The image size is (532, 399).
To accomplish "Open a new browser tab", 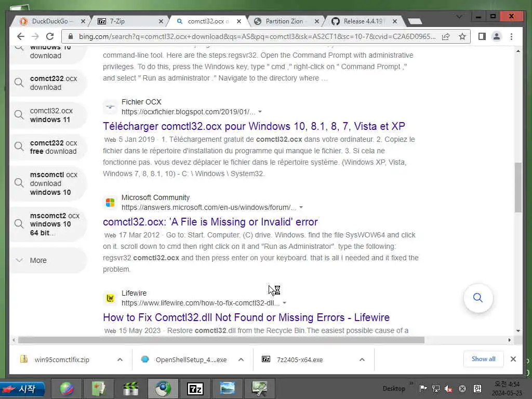I will (415, 21).
